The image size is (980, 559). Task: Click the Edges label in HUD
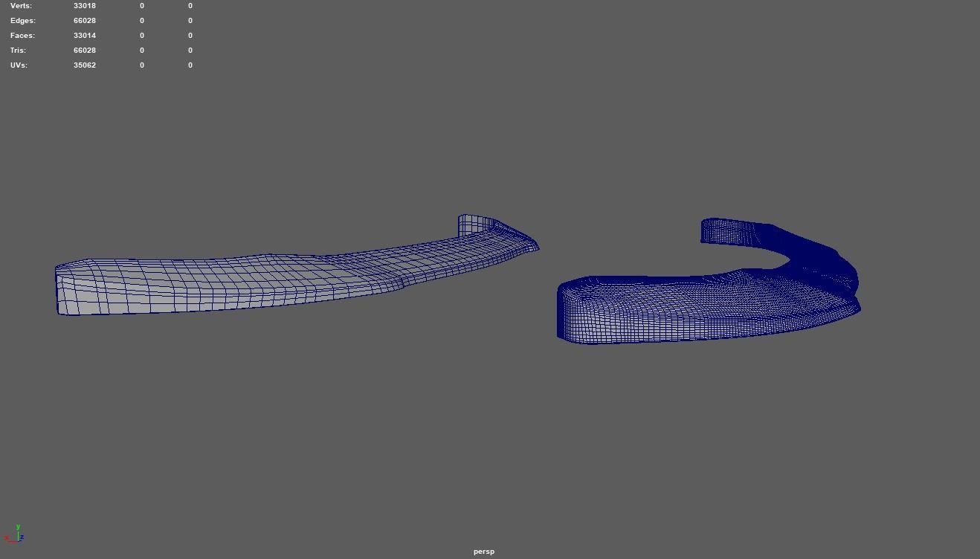[22, 21]
